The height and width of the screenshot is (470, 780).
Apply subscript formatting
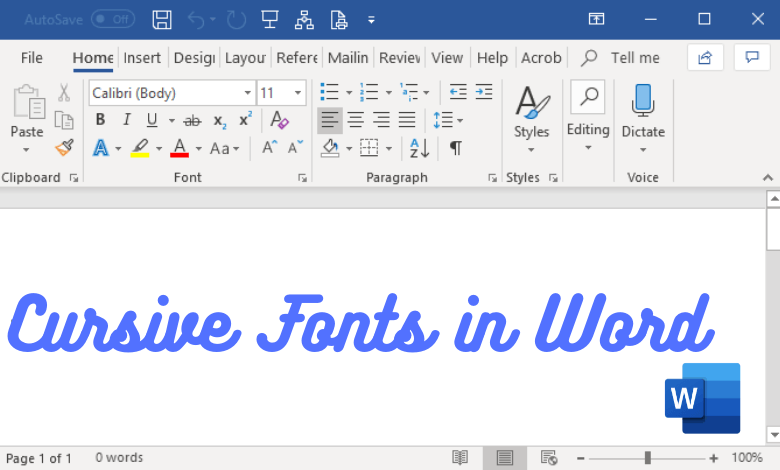(220, 121)
